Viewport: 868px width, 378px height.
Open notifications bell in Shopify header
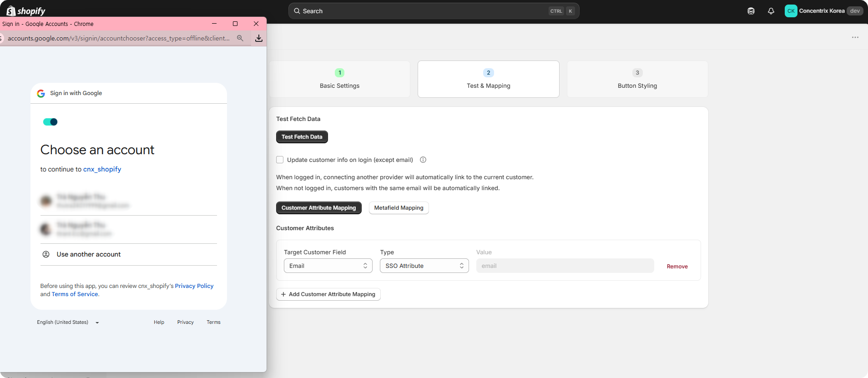(x=771, y=11)
